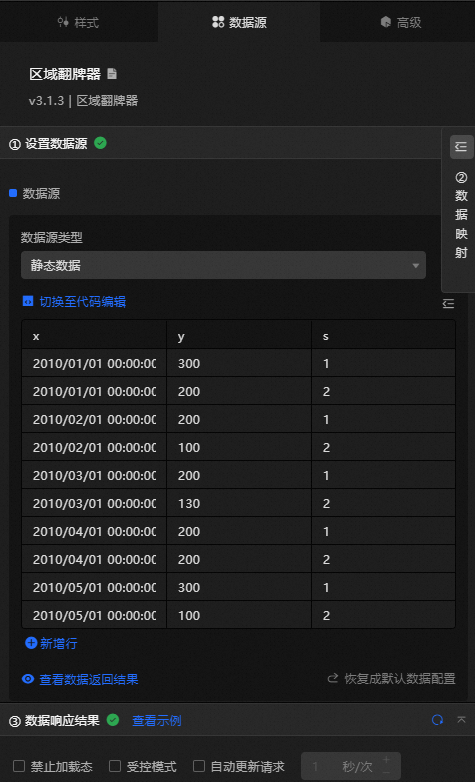Image resolution: width=475 pixels, height=782 pixels.
Task: Collapse the side panel with top-right icon
Action: pyautogui.click(x=462, y=147)
